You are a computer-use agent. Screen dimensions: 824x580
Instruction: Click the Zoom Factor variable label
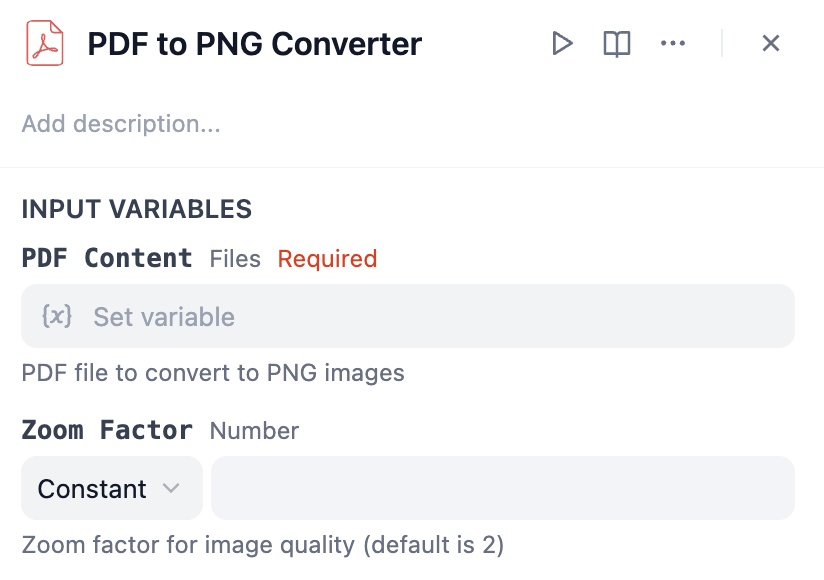coord(107,431)
